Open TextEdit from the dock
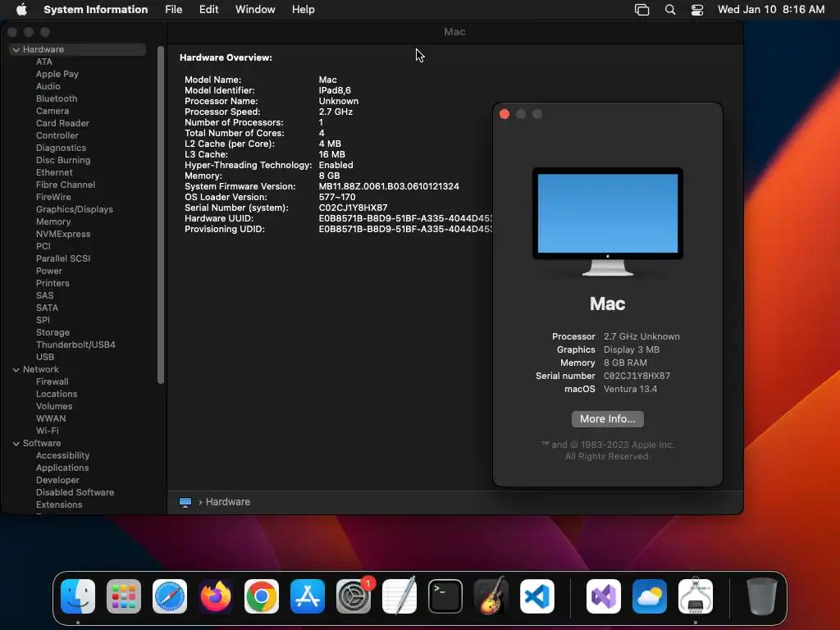 399,596
